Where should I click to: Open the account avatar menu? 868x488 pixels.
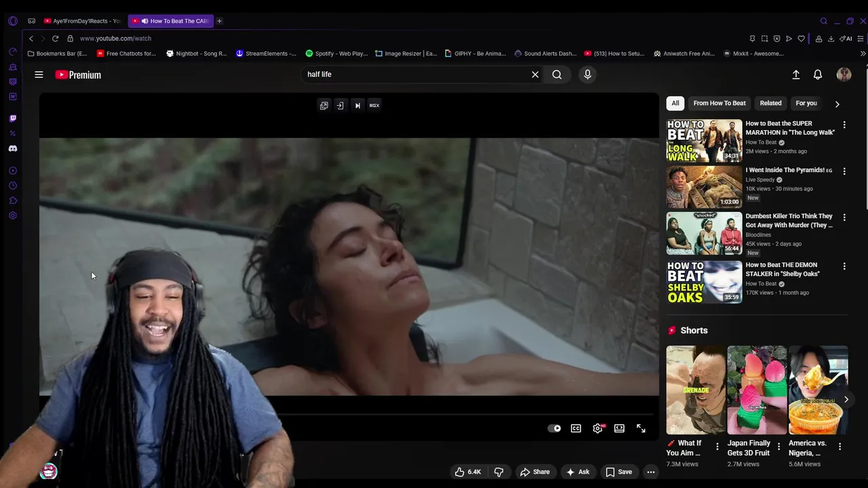pyautogui.click(x=844, y=75)
